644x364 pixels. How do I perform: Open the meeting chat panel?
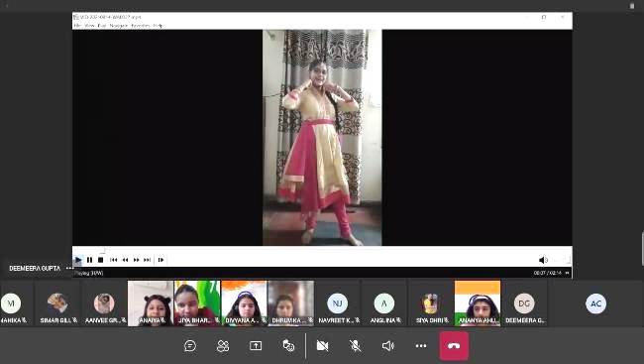190,346
